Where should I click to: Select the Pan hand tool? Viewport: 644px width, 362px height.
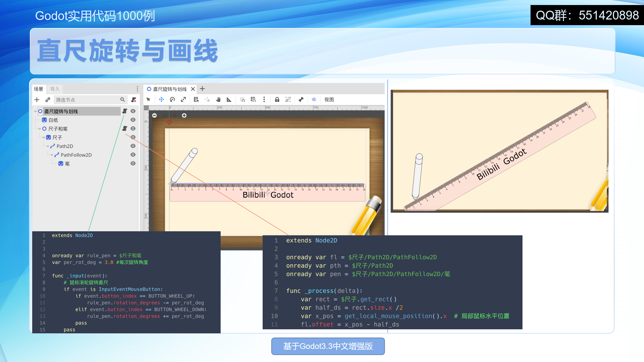(218, 100)
